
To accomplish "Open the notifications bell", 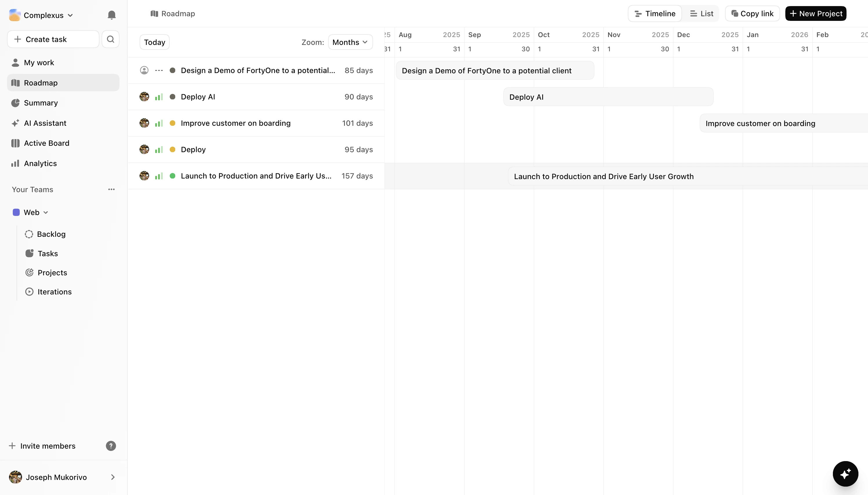I will click(112, 15).
